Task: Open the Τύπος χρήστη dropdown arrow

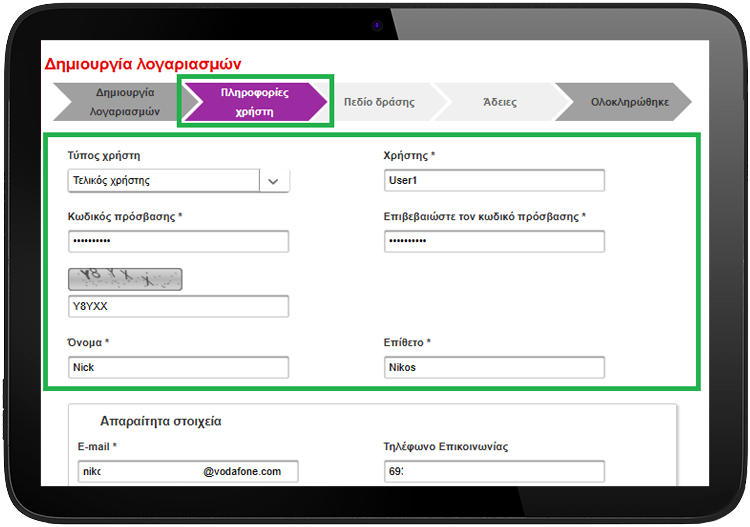Action: (x=274, y=181)
